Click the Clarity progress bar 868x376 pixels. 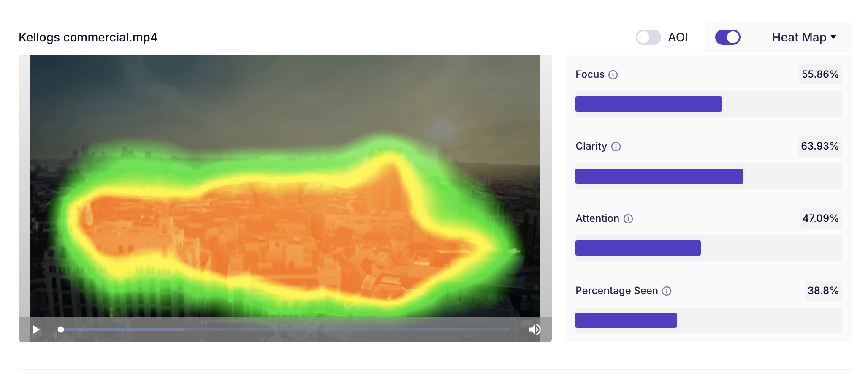click(708, 176)
